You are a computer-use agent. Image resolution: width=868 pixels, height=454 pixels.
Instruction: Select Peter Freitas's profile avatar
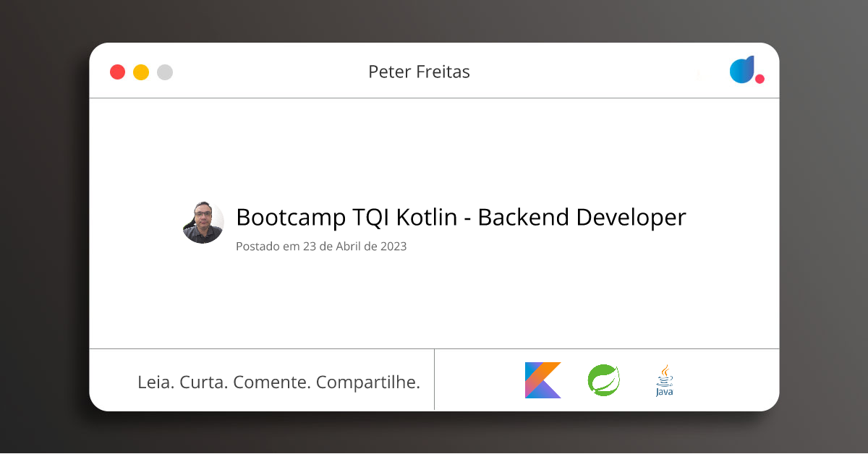click(x=203, y=222)
